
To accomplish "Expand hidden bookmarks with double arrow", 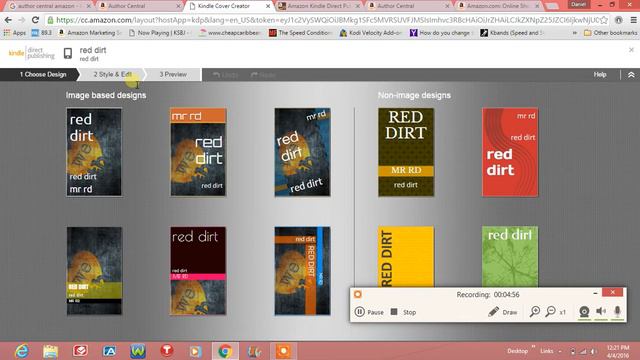I will (x=575, y=33).
